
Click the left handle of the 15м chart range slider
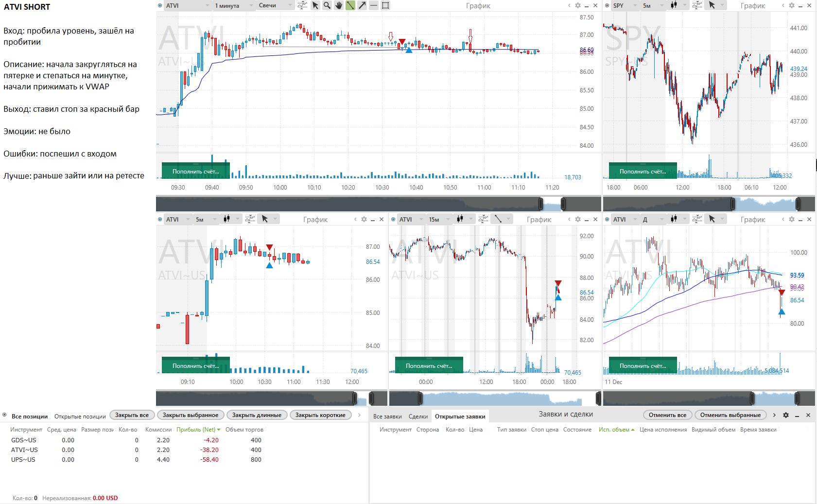click(x=420, y=399)
